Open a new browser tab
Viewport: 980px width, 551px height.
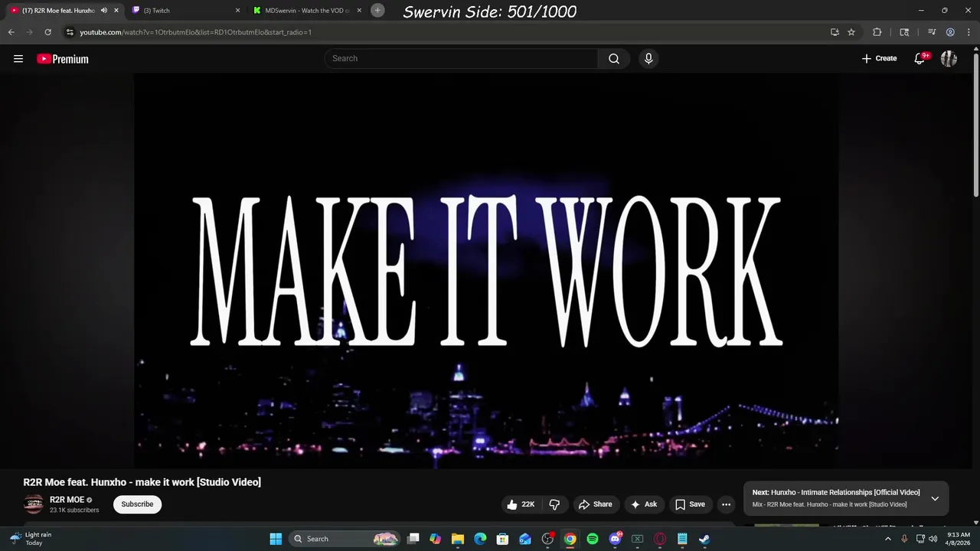[x=377, y=10]
